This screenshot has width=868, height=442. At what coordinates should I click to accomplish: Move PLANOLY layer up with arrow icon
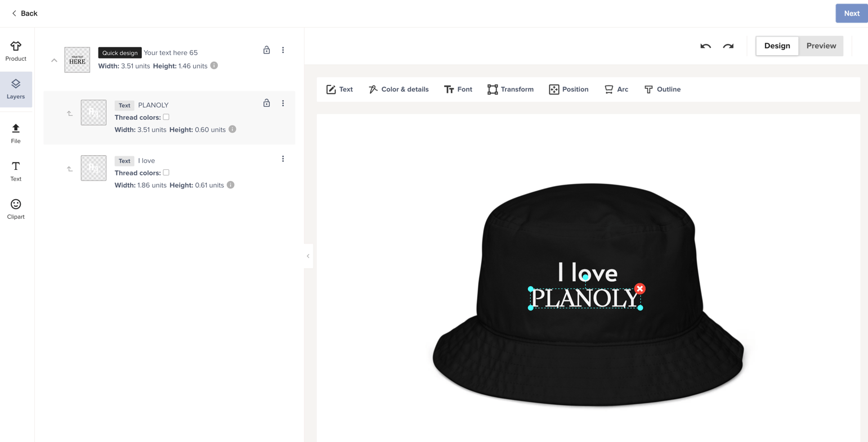point(70,114)
